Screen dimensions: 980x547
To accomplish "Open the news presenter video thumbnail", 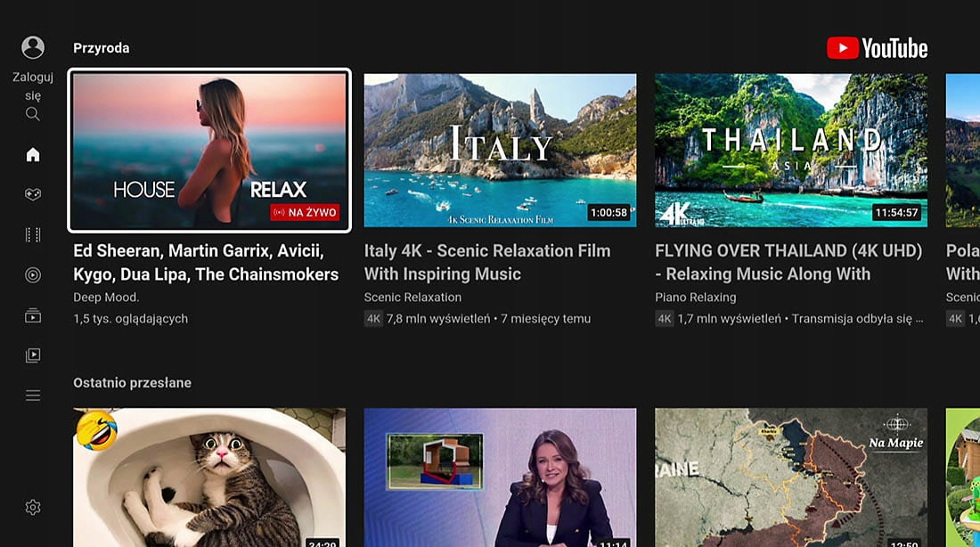I will [500, 478].
